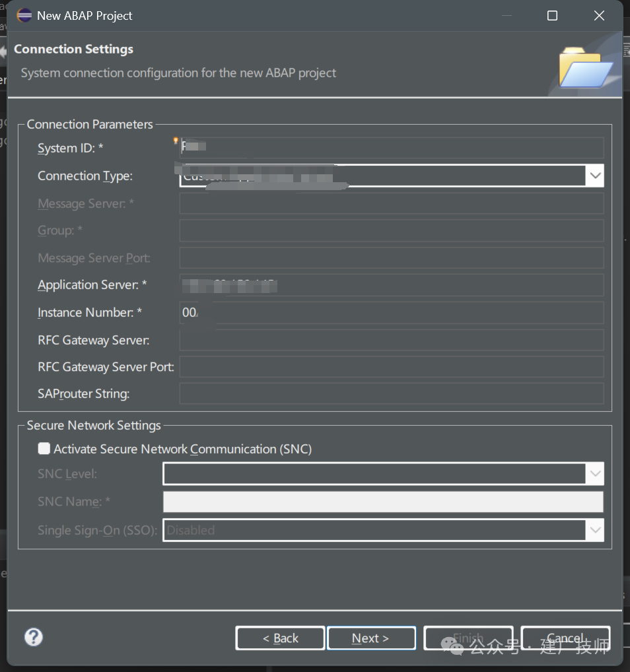This screenshot has width=630, height=672.
Task: Click the Back button
Action: [x=280, y=638]
